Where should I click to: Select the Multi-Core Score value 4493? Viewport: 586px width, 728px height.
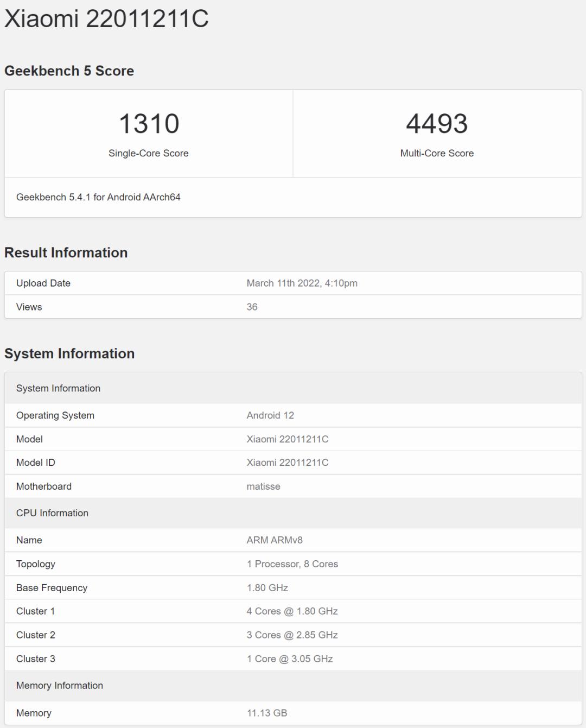[x=437, y=124]
